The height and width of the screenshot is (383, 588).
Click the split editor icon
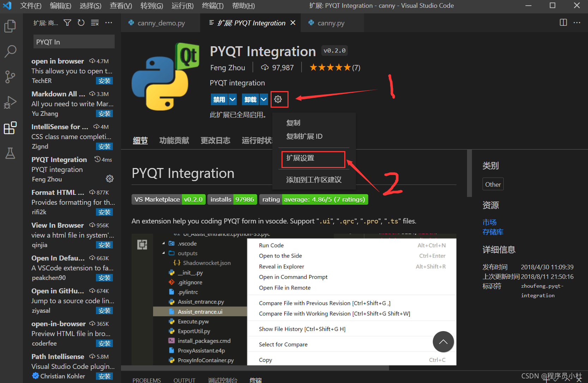coord(563,23)
